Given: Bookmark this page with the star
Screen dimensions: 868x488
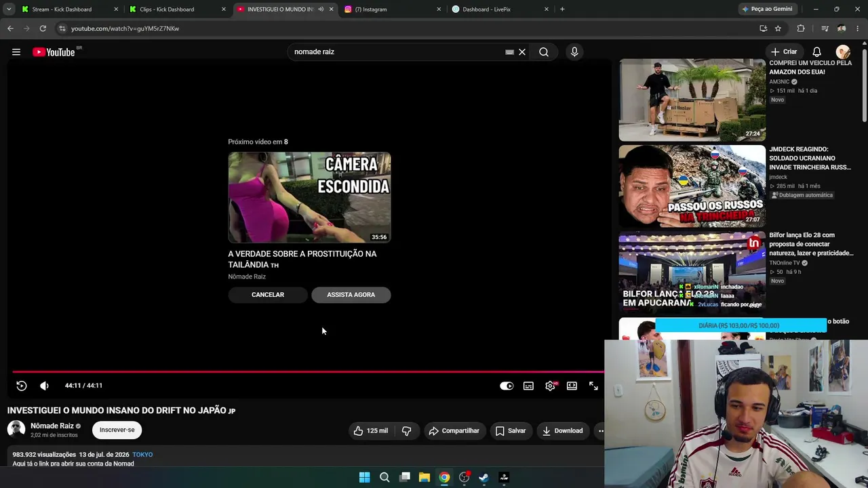Looking at the screenshot, I should click(x=778, y=28).
